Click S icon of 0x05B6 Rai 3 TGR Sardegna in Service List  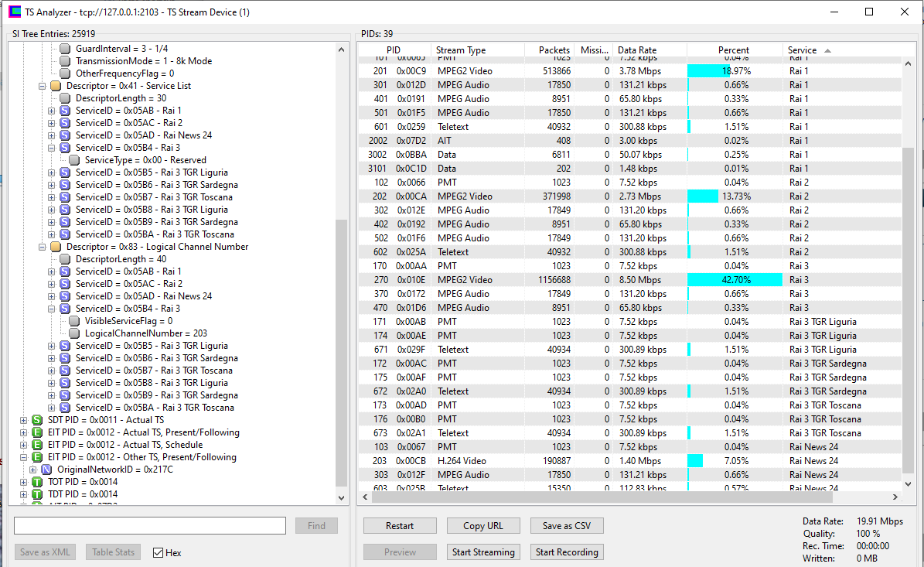pyautogui.click(x=65, y=185)
